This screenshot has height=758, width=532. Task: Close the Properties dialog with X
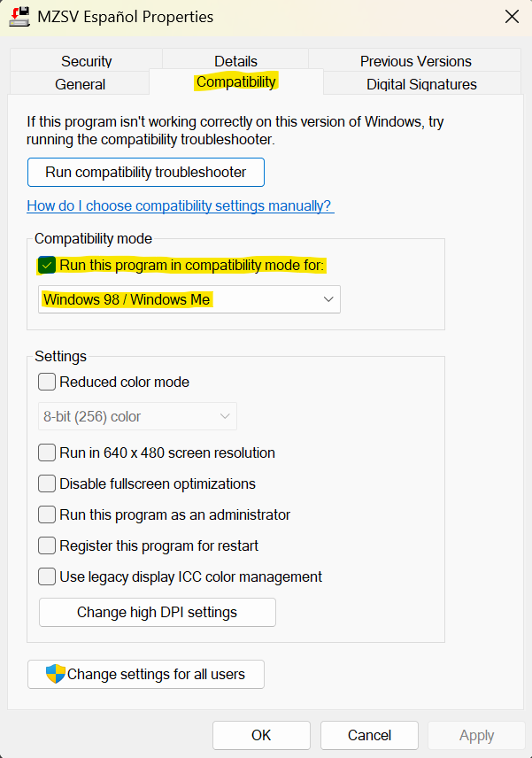[x=512, y=17]
